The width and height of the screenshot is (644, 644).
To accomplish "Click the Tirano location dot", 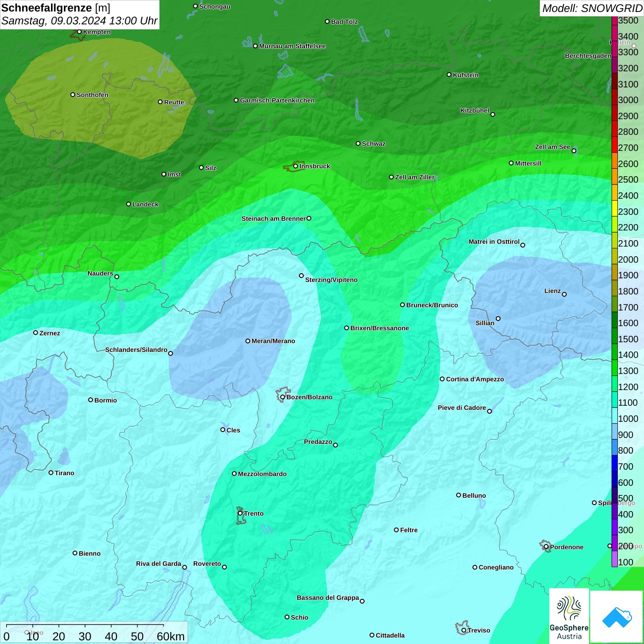I will (51, 472).
